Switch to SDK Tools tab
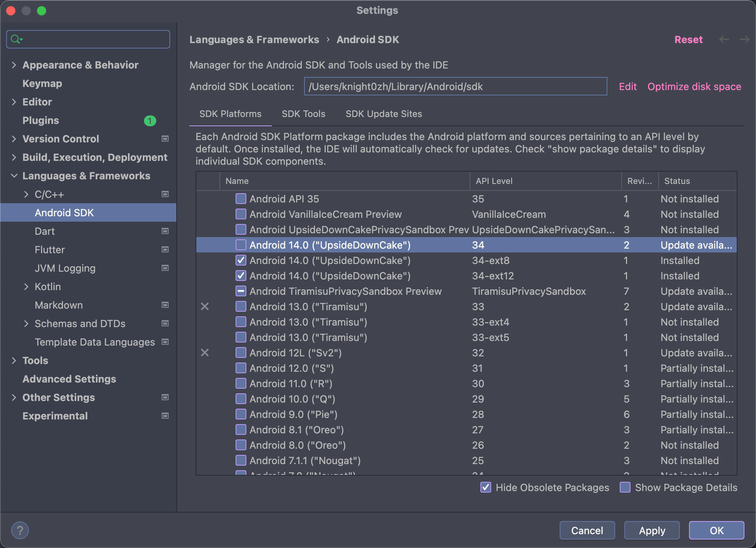 (x=303, y=114)
